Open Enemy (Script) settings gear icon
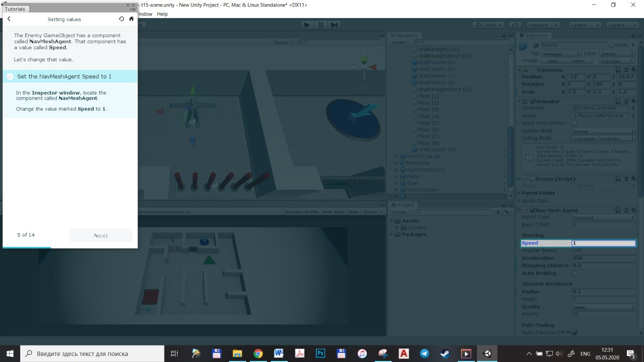Image resolution: width=644 pixels, height=362 pixels. (633, 178)
